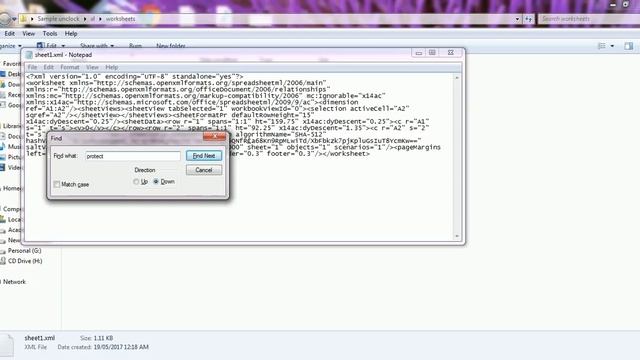The width and height of the screenshot is (640, 360).
Task: Select Down direction radio button
Action: (x=156, y=182)
